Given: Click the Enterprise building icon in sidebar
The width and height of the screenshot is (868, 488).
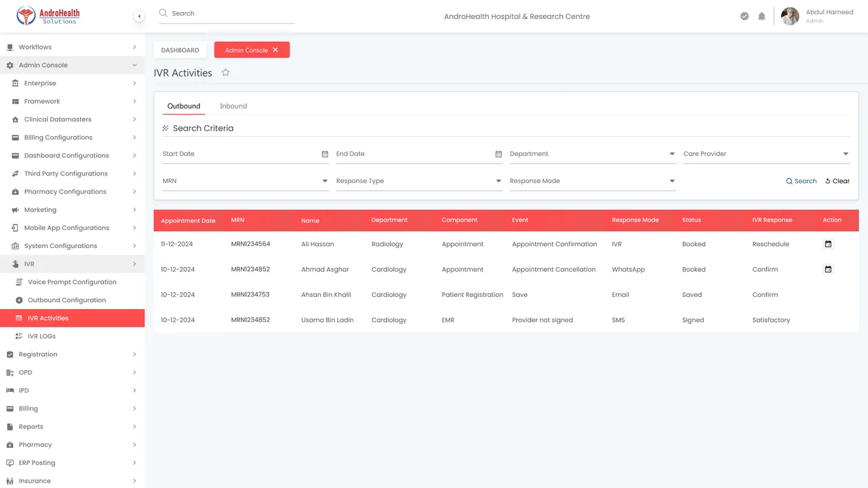Looking at the screenshot, I should coord(16,83).
